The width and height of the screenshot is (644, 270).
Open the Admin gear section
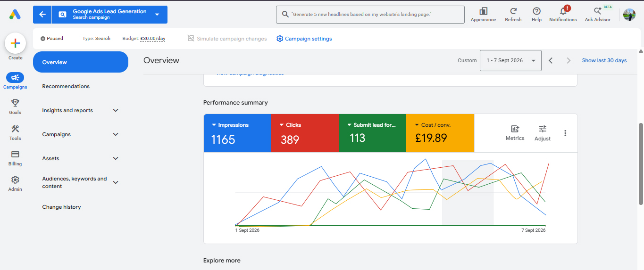15,183
